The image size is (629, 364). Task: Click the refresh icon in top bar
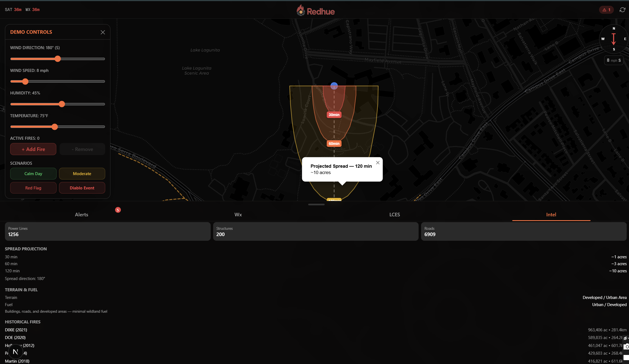pyautogui.click(x=622, y=10)
